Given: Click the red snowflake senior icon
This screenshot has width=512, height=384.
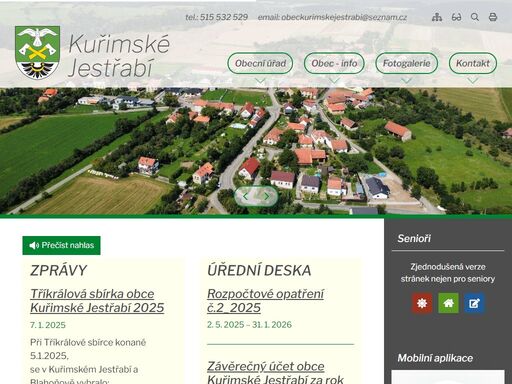Looking at the screenshot, I should pyautogui.click(x=422, y=303).
